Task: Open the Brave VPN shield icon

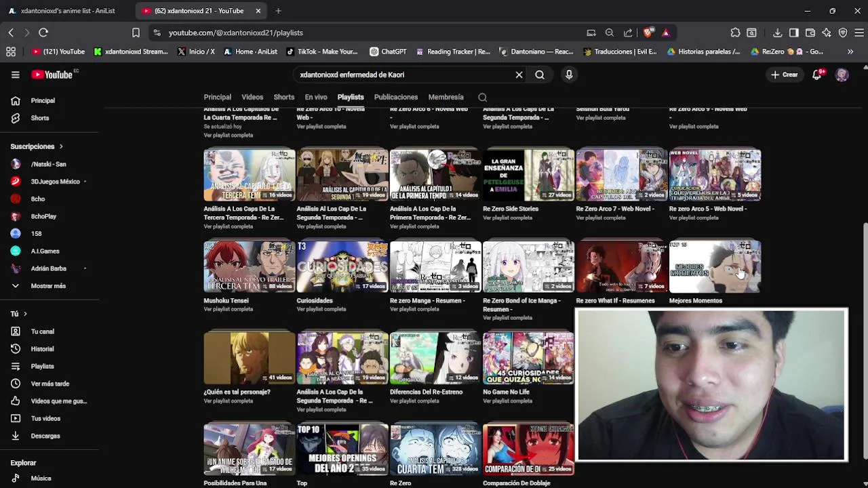Action: click(x=843, y=33)
